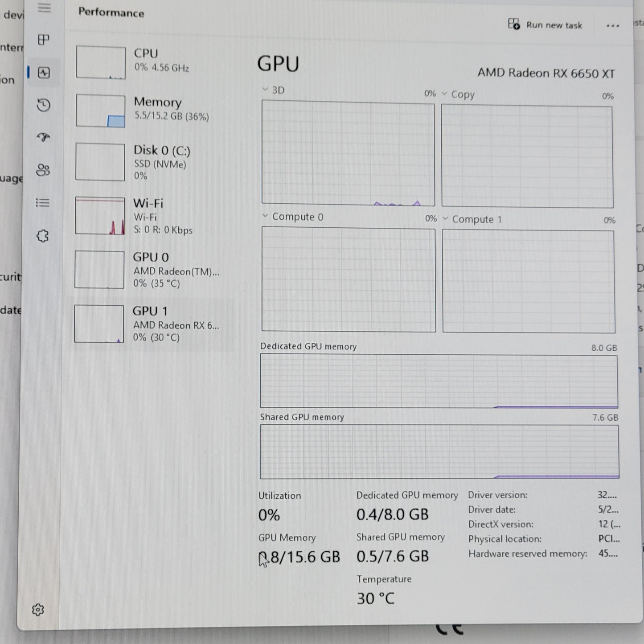Click the Compute 0 engine graph
This screenshot has height=644, width=644.
349,279
